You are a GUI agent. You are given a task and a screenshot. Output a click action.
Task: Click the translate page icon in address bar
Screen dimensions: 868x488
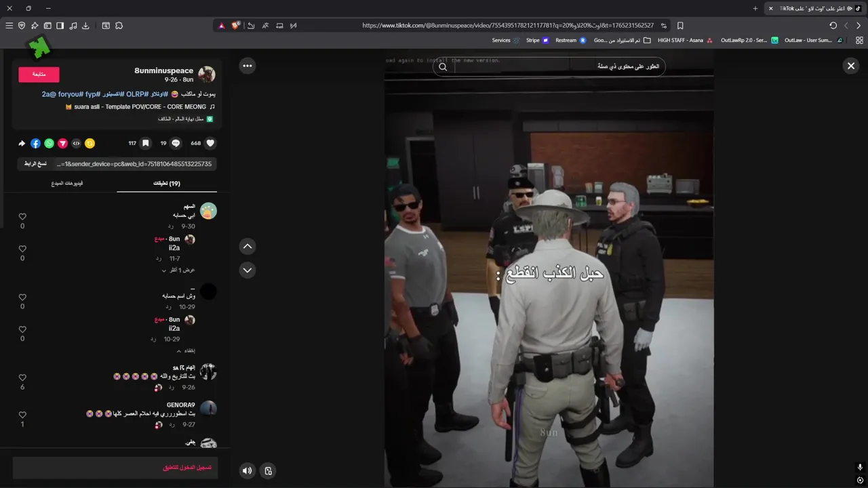(x=265, y=26)
